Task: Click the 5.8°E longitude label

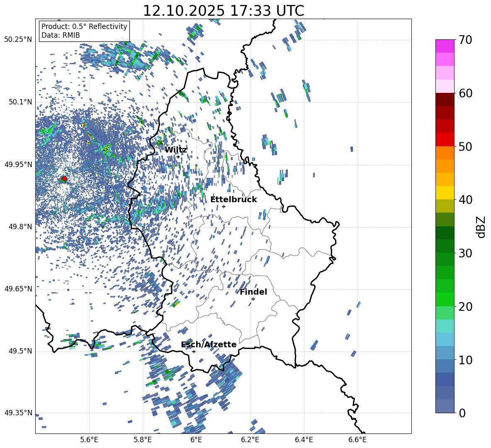Action: coord(143,440)
